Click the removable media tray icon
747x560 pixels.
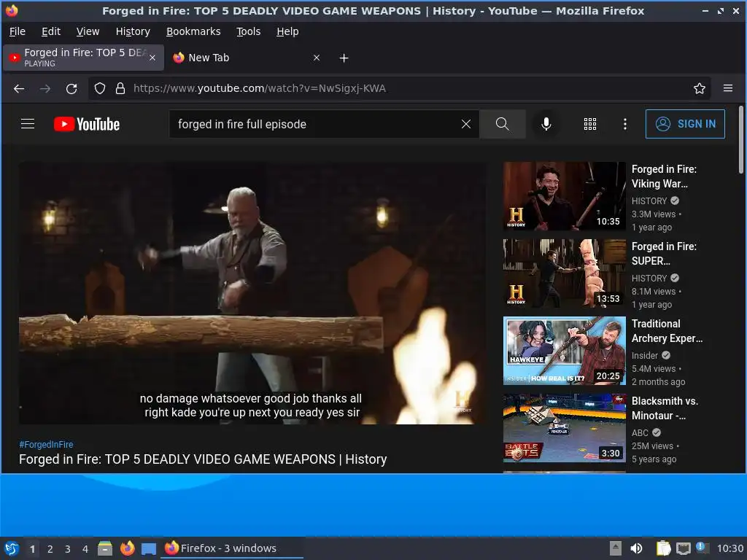[x=615, y=548]
